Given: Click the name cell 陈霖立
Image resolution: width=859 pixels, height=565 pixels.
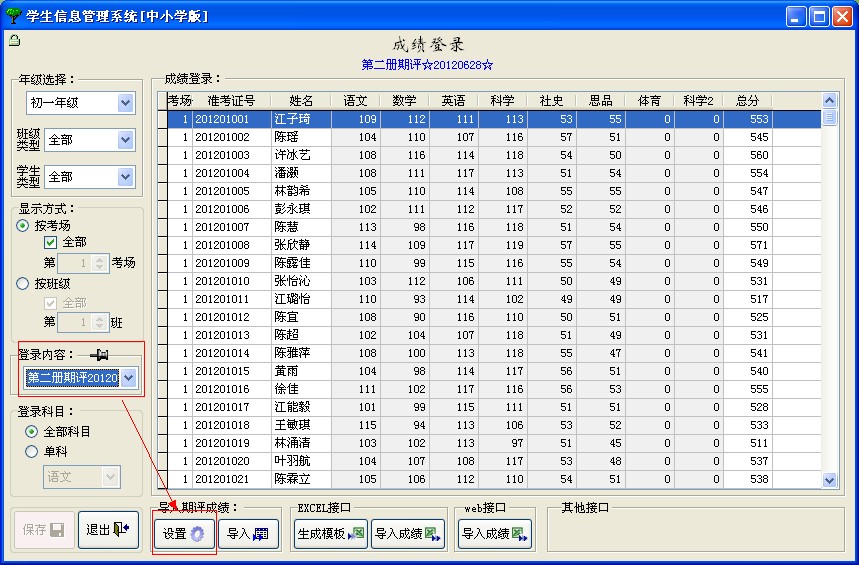Looking at the screenshot, I should point(301,479).
